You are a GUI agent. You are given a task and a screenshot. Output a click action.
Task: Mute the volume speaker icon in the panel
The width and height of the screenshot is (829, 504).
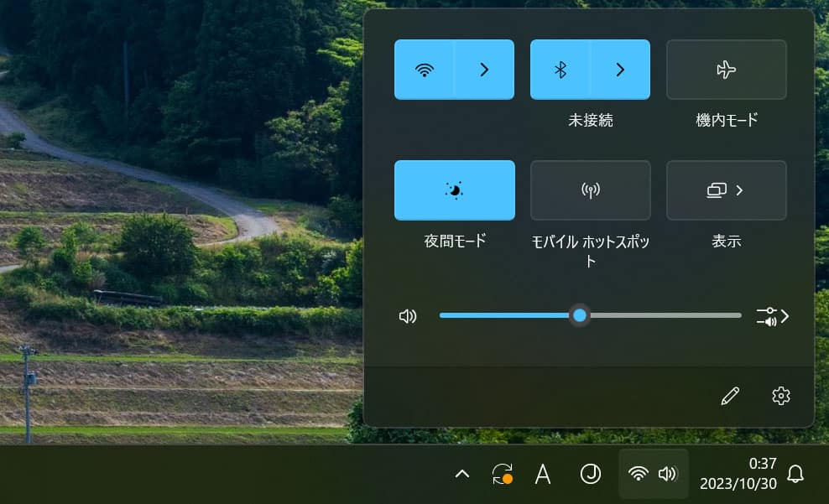click(x=408, y=316)
